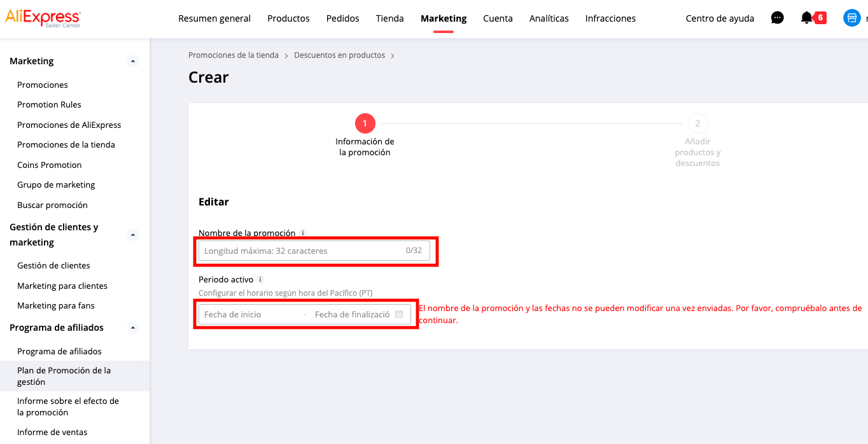
Task: Open the Productos menu
Action: click(x=288, y=18)
